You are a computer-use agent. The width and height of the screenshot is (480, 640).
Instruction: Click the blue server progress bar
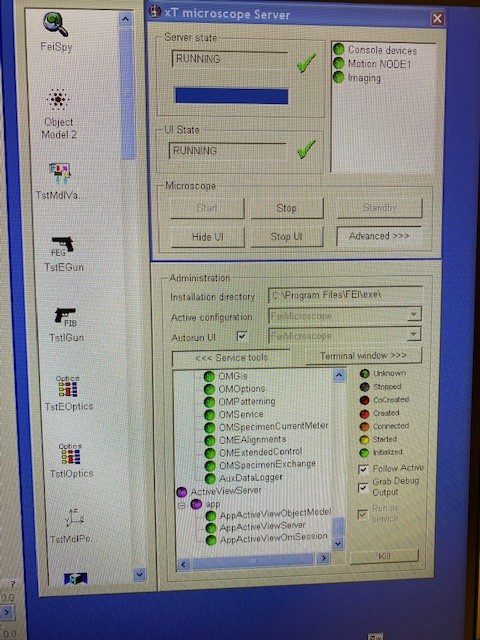coord(232,96)
